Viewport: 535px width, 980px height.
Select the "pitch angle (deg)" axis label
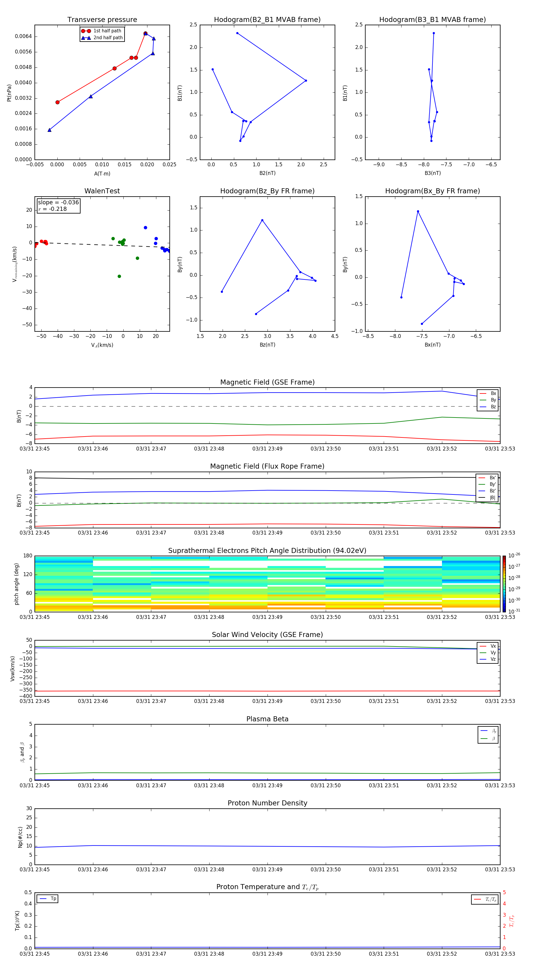point(16,584)
